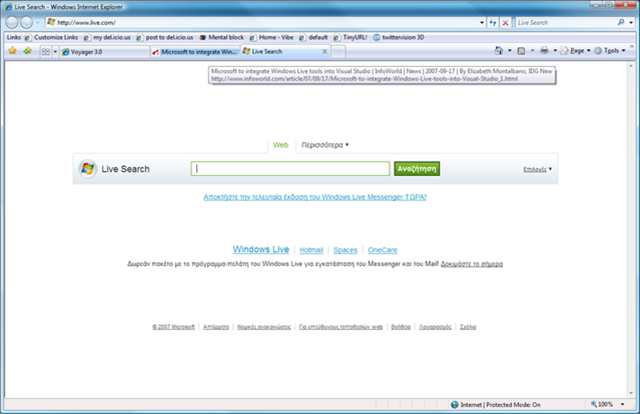Open the Page menu

click(576, 51)
